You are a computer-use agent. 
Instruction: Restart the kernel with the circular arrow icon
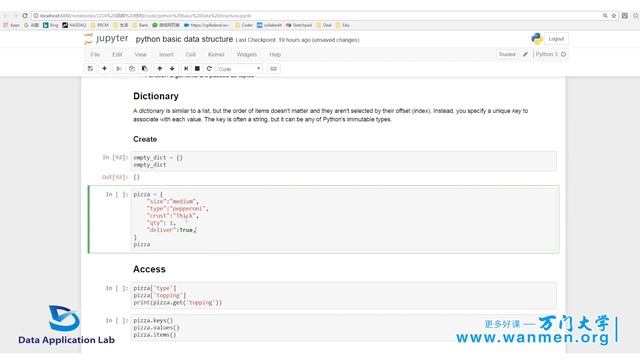(209, 69)
